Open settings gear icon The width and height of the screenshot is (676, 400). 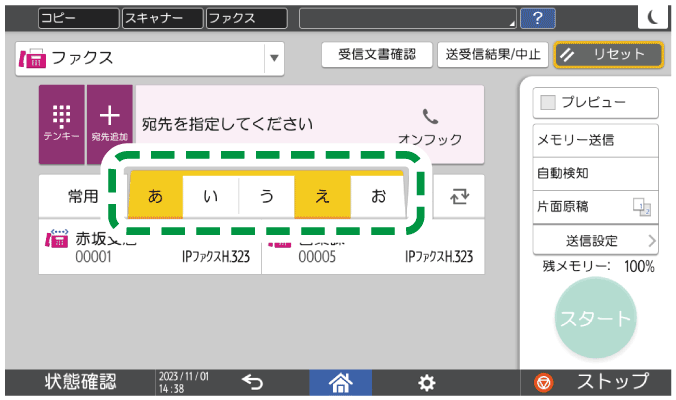426,383
